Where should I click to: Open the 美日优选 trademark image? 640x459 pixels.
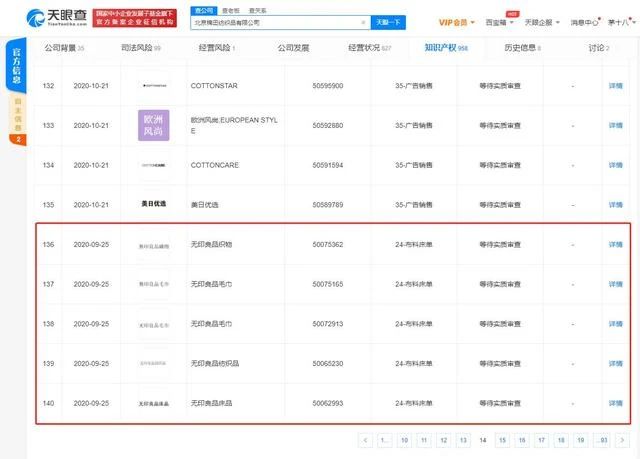click(154, 204)
